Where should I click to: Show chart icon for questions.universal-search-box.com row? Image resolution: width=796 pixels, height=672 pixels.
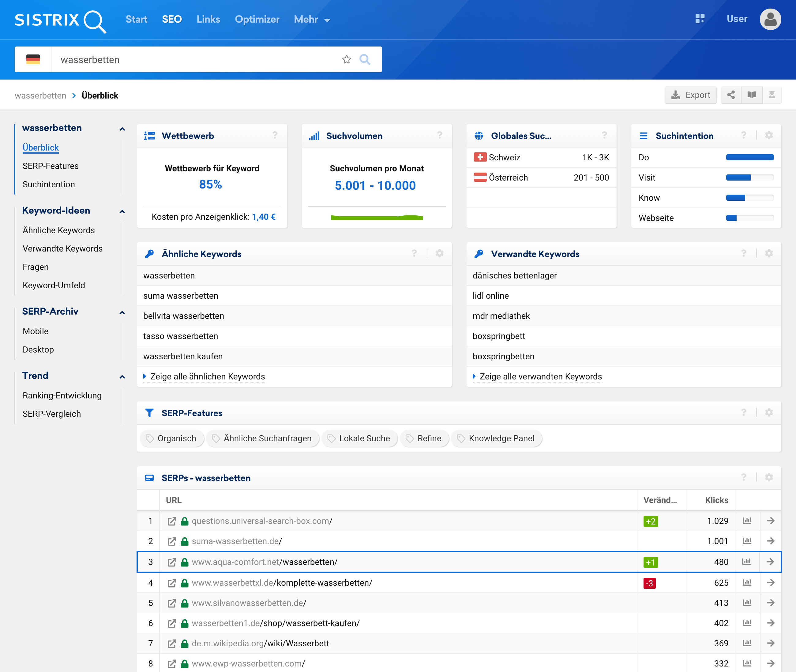coord(746,521)
